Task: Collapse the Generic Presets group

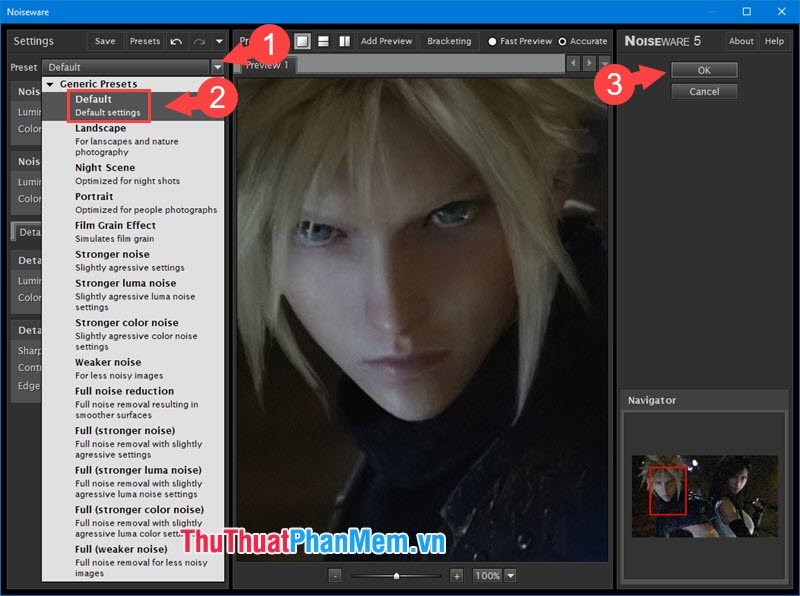Action: [x=50, y=83]
